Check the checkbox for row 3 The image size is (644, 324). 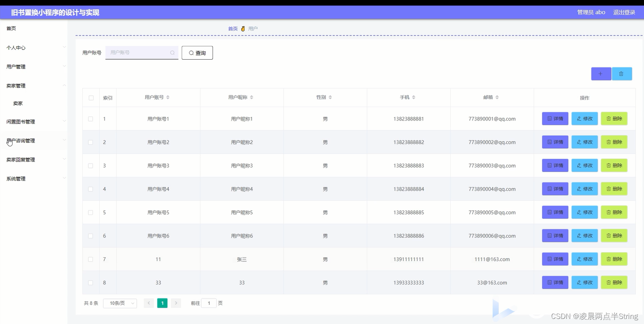point(91,166)
